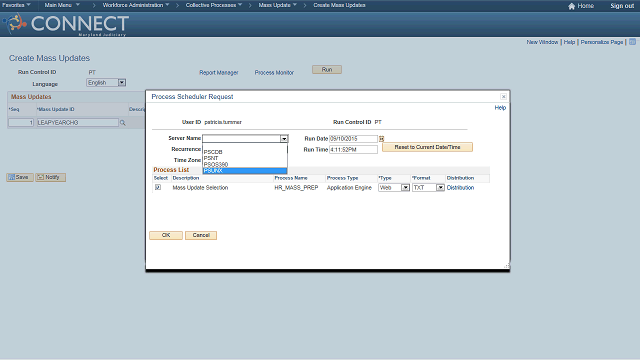640x360 pixels.
Task: Close the Process Scheduler Request dialog
Action: tap(503, 97)
